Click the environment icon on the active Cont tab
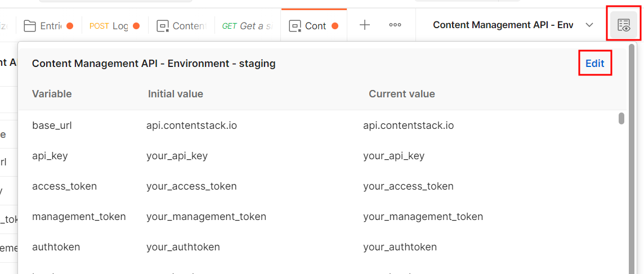 pyautogui.click(x=295, y=26)
